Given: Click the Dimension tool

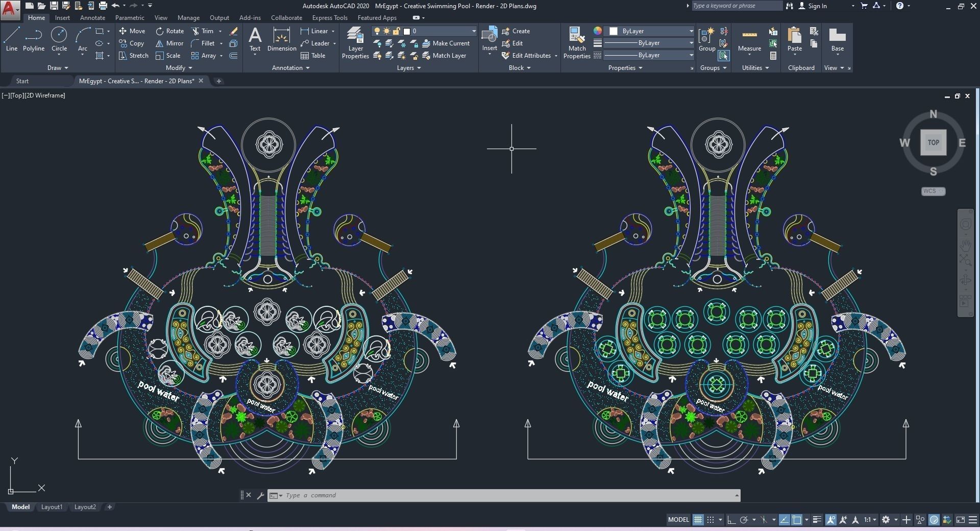Looking at the screenshot, I should (x=282, y=39).
